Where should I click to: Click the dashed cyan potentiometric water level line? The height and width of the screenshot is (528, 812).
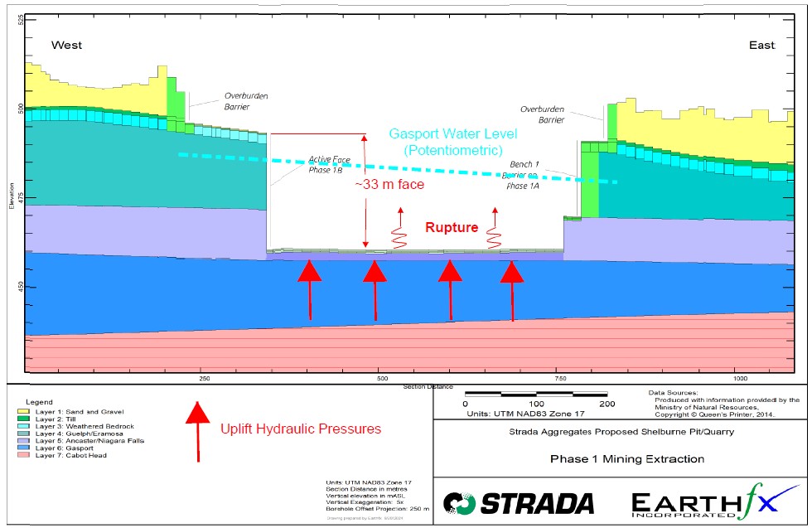398,169
